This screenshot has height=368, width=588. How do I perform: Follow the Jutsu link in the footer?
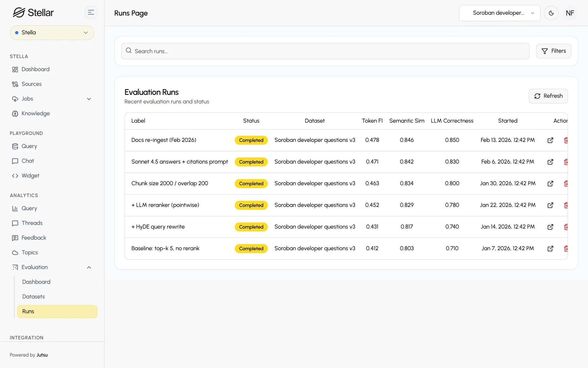point(42,355)
